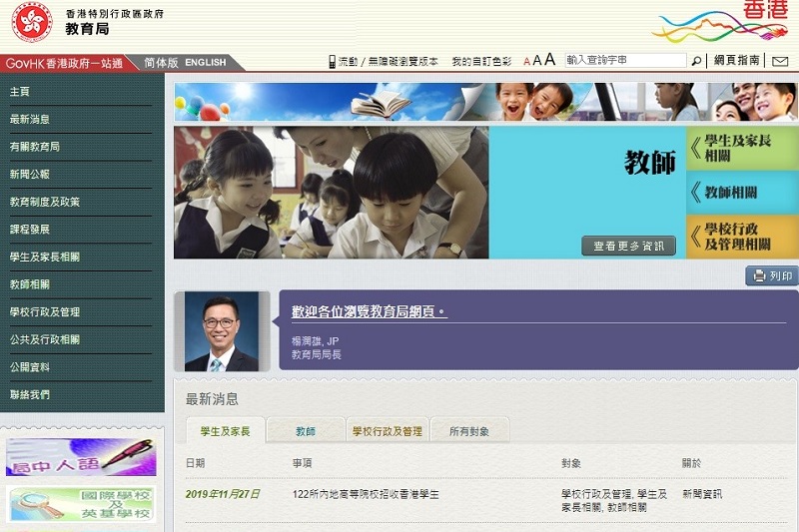Select the largest text size A
Screen dimensions: 799x532
coord(549,61)
